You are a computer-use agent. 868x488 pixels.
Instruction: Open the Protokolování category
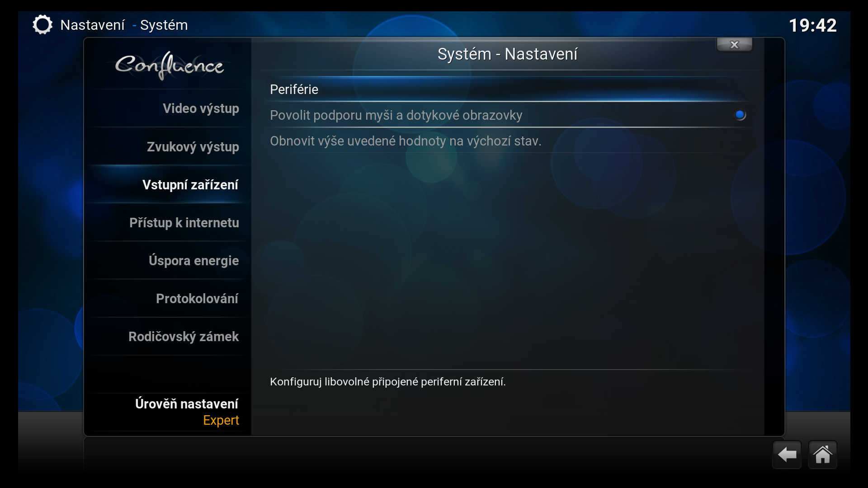[197, 299]
